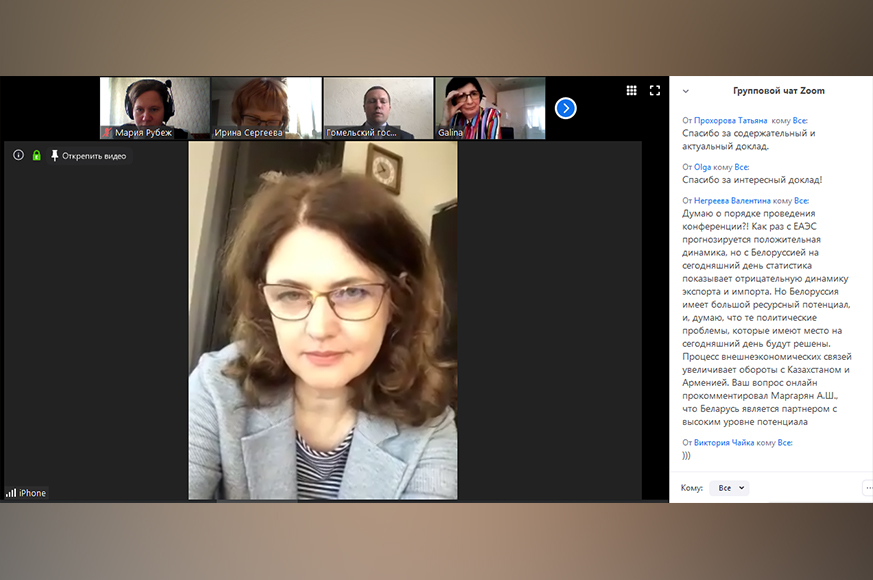The height and width of the screenshot is (580, 873).
Task: Click the green encryption shield icon
Action: click(x=36, y=155)
